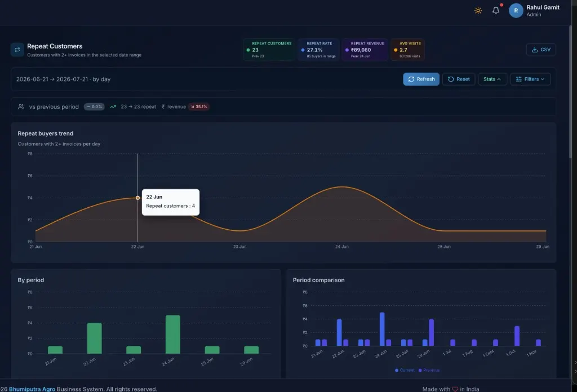Click the 23 Jun trend axis label
Screen dimensions: 577x392
point(239,247)
